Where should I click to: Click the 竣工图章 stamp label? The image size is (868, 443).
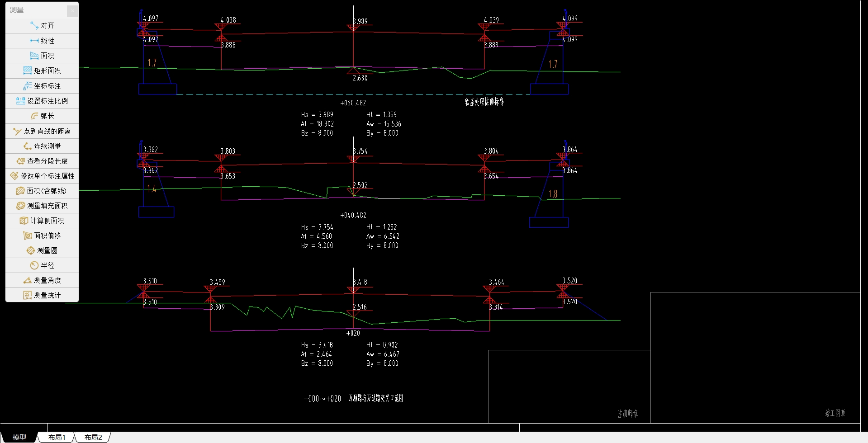tap(835, 413)
